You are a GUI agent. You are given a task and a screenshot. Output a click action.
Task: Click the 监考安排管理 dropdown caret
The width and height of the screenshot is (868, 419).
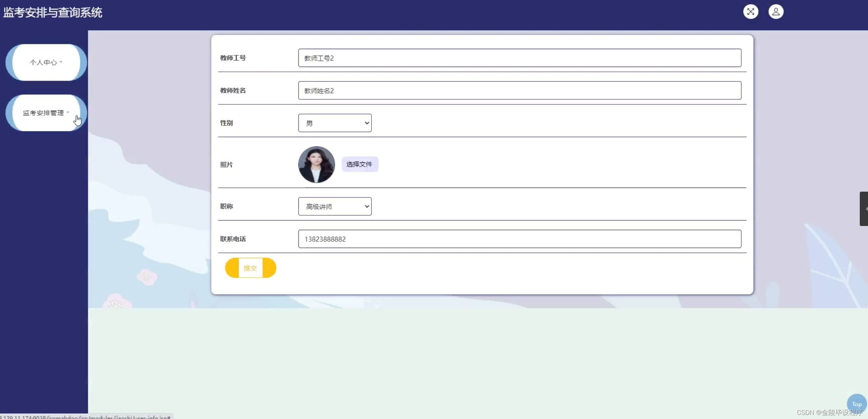(68, 112)
